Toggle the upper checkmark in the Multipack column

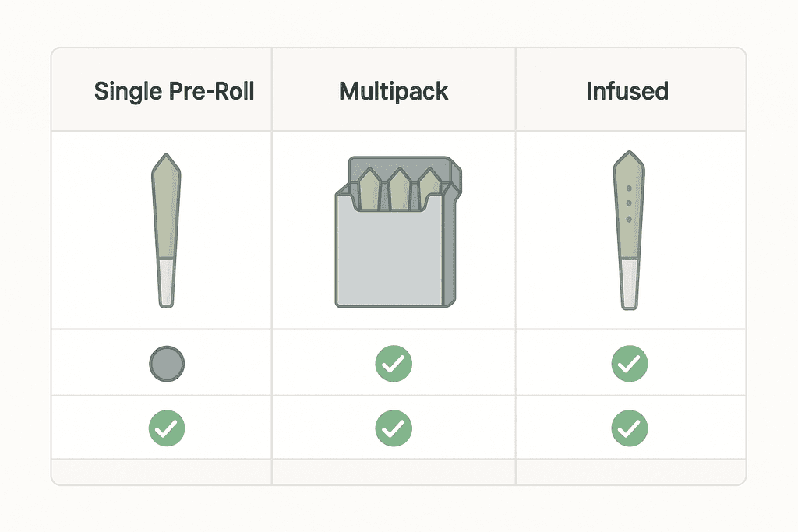pyautogui.click(x=394, y=363)
